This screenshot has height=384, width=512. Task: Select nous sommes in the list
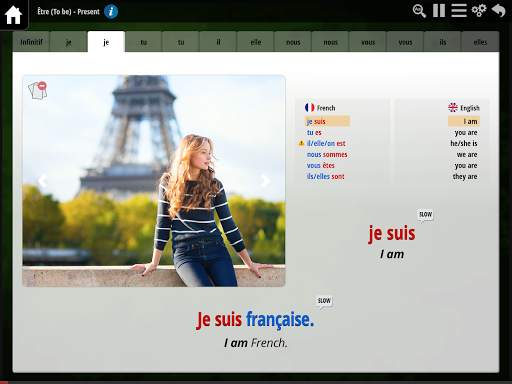(327, 154)
